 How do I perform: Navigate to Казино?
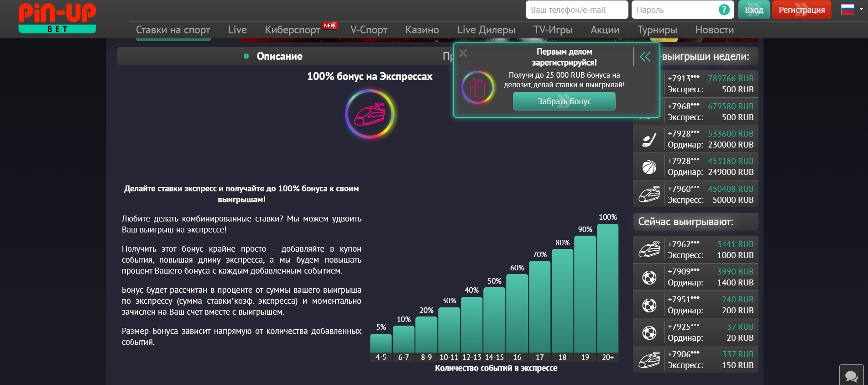click(x=422, y=30)
